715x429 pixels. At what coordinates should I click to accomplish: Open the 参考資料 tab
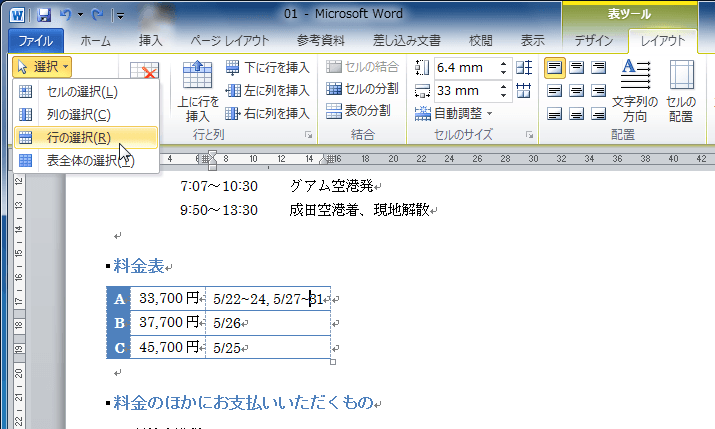tap(321, 41)
